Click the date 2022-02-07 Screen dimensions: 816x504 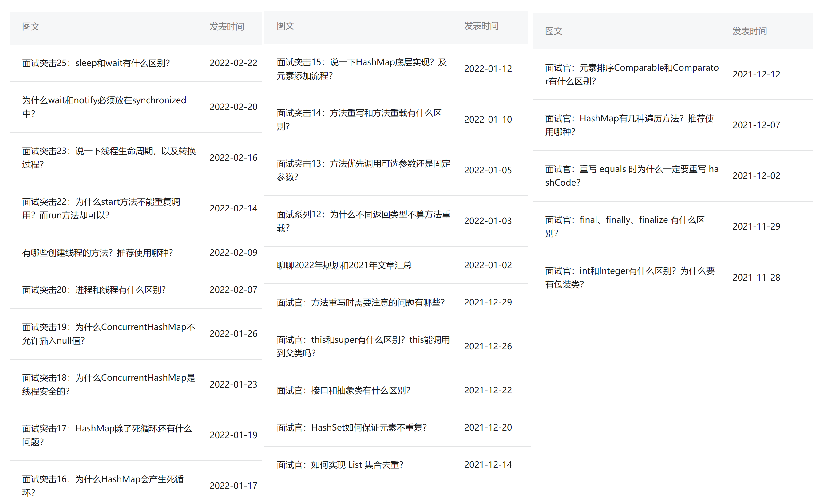pyautogui.click(x=233, y=290)
